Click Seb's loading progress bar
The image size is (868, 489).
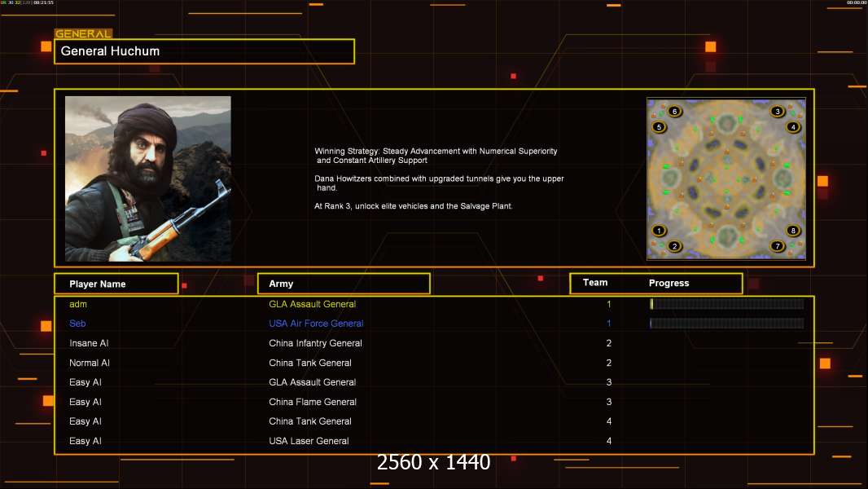(x=726, y=324)
